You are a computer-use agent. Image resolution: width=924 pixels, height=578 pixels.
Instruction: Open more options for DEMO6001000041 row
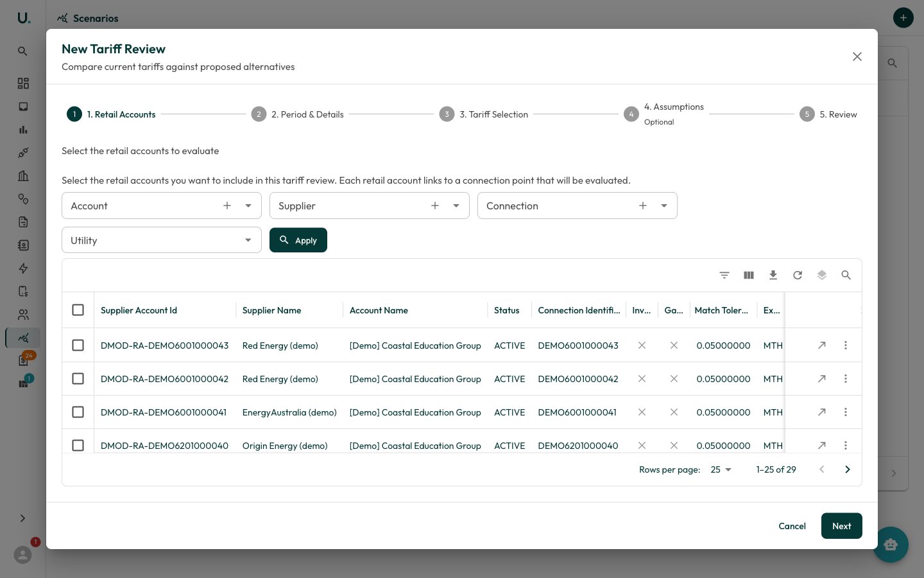coord(846,412)
